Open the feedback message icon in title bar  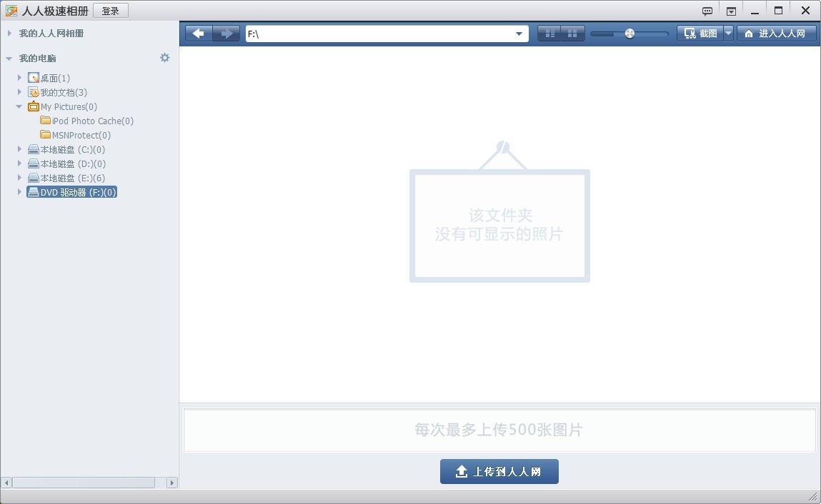click(707, 11)
